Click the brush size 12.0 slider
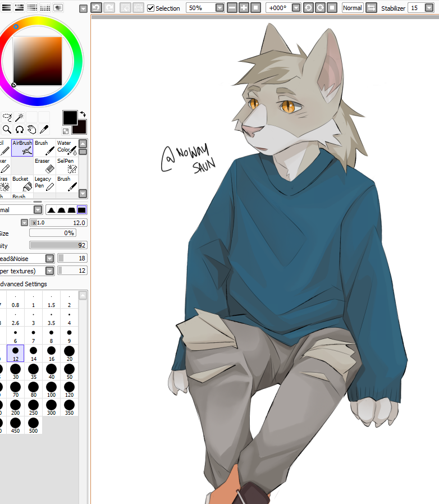 coord(58,223)
